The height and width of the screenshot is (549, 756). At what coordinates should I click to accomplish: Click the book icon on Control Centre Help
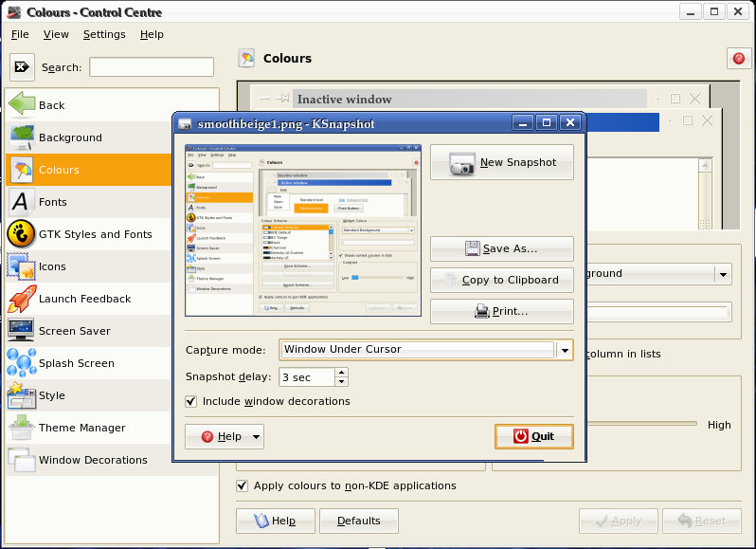click(x=261, y=521)
